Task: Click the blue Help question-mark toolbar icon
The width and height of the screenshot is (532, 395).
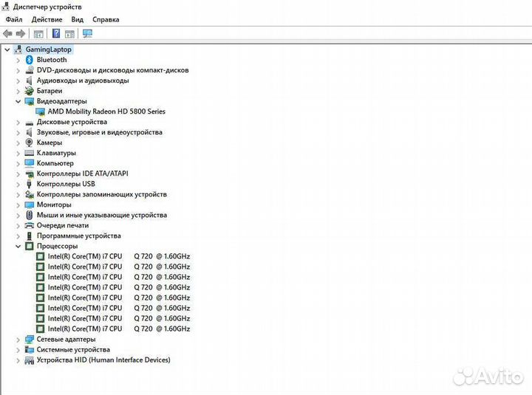Action: [x=56, y=33]
